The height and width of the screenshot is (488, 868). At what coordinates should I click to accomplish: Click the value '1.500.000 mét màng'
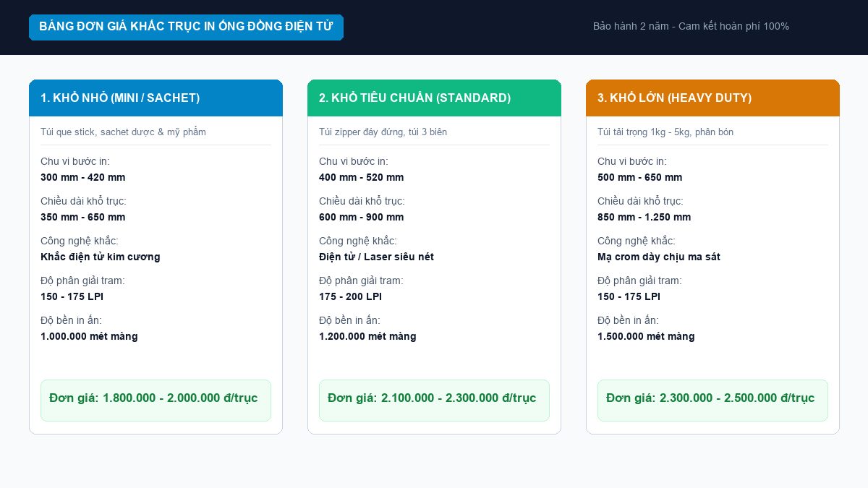[646, 336]
